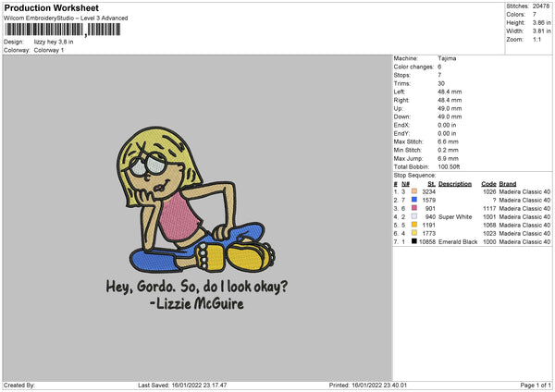Click 'Wilcom EmbroideryStudio – Level 3 Advanced' text
Screen dimensions: 555x392
(66, 18)
